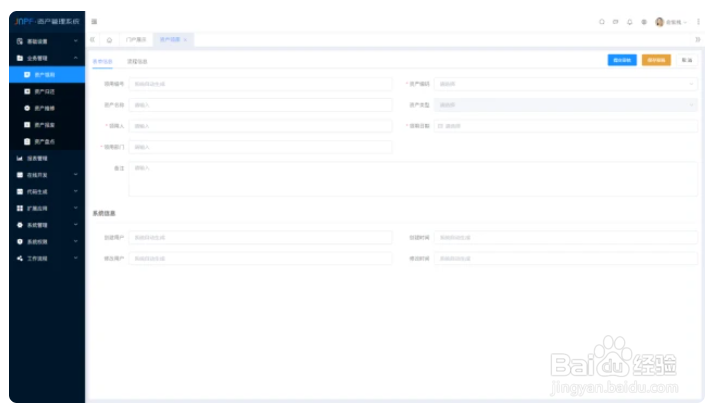Image resolution: width=718 pixels, height=412 pixels.
Task: Expand the 在线开发 menu chevron
Action: pos(76,175)
